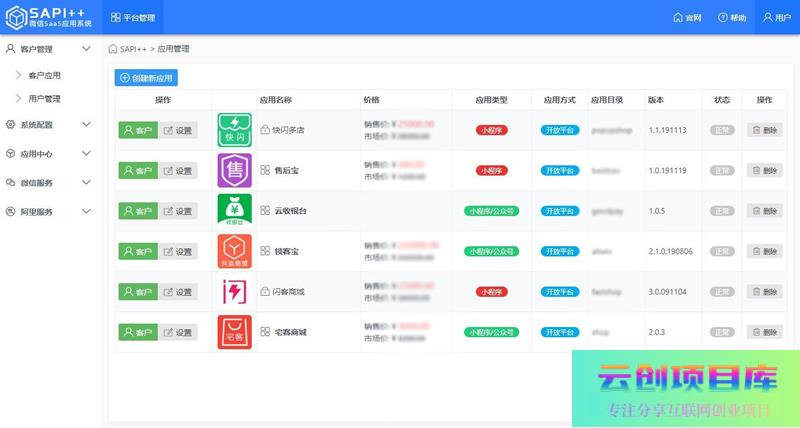This screenshot has width=800, height=428.
Task: Click the 系统配置 gear icon
Action: (x=10, y=124)
